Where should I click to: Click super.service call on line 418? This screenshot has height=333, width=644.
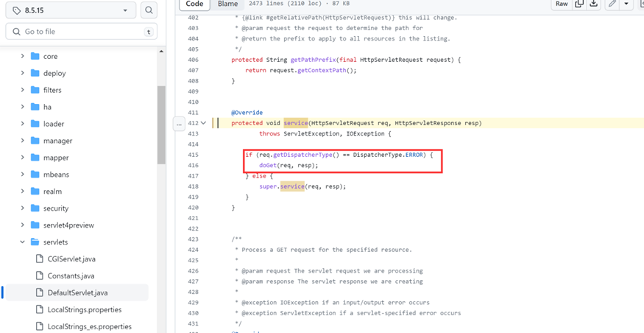tap(282, 186)
